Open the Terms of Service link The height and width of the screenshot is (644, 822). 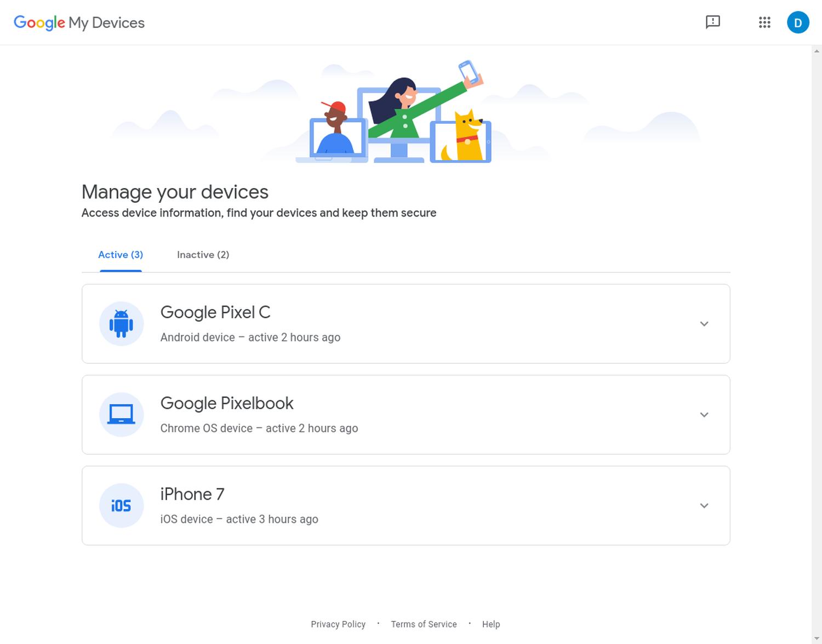click(x=424, y=624)
